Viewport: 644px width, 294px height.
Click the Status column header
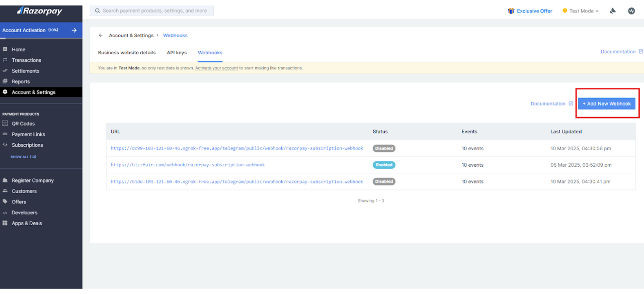(x=380, y=132)
